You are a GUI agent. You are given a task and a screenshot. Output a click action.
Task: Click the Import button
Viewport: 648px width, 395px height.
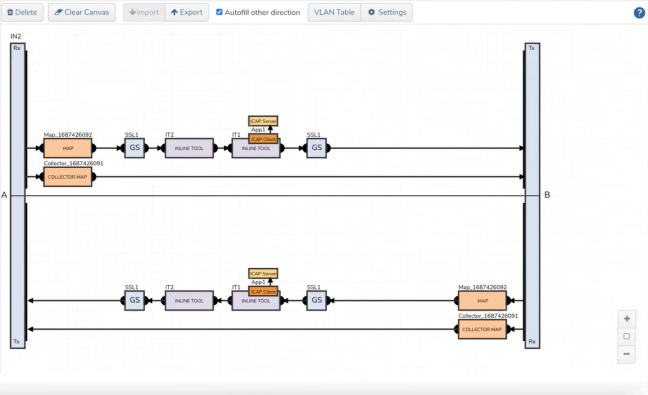coord(144,12)
